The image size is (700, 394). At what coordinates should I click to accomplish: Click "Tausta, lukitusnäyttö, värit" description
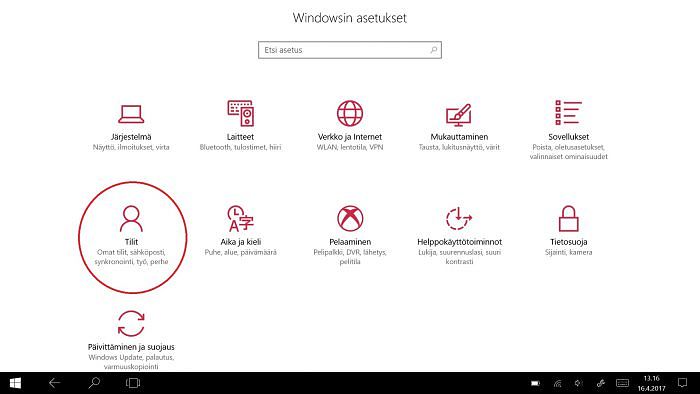[x=459, y=147]
